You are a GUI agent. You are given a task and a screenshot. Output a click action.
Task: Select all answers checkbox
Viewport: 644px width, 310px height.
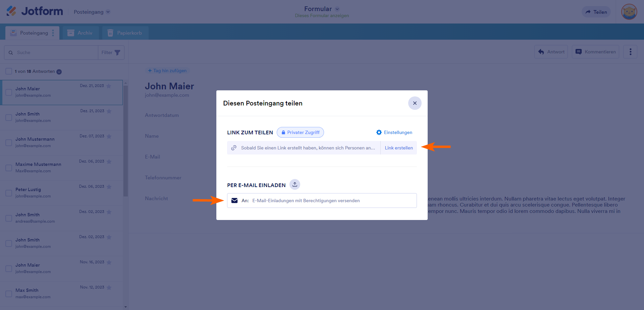9,71
